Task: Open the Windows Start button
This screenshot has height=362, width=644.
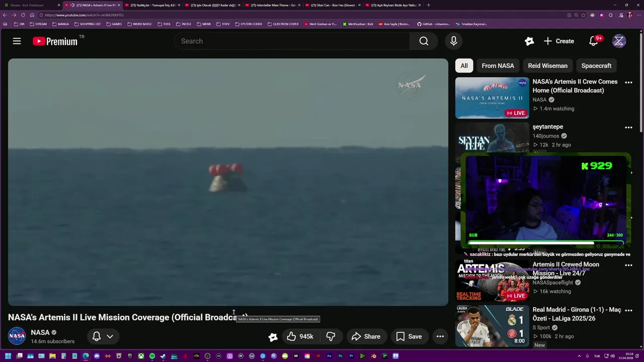Action: click(x=8, y=356)
